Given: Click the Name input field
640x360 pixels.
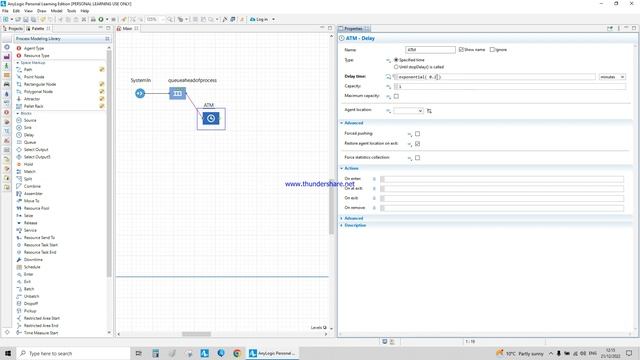Looking at the screenshot, I should pyautogui.click(x=430, y=50).
